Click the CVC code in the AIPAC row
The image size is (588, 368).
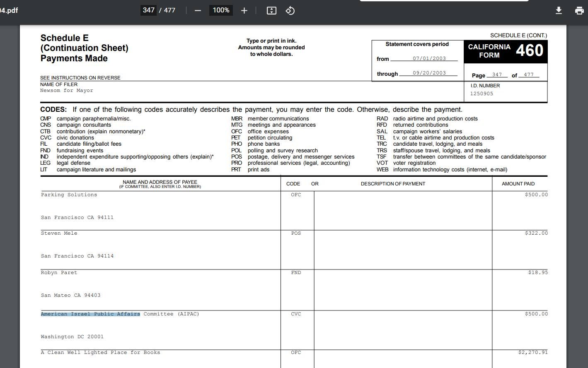click(x=296, y=314)
